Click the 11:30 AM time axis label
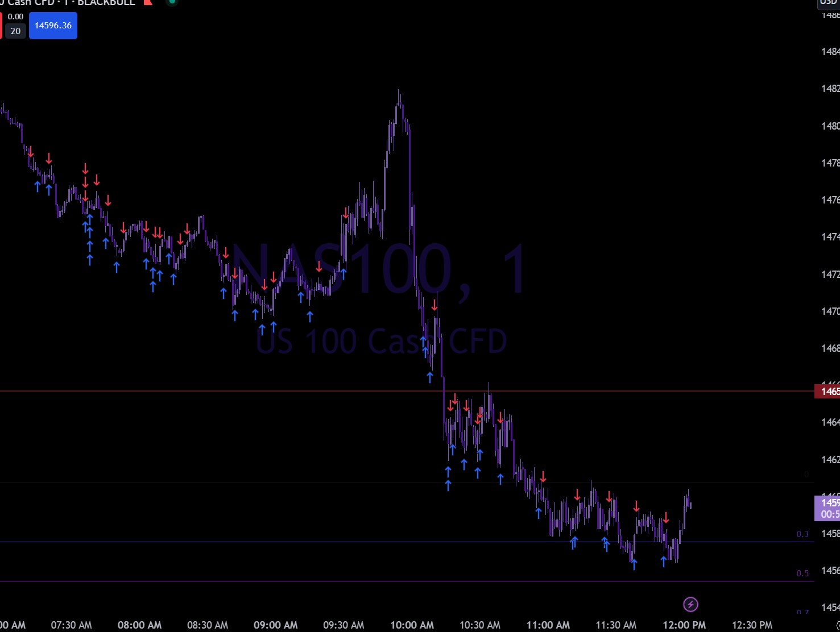Screen dimensions: 840x632 (x=616, y=625)
